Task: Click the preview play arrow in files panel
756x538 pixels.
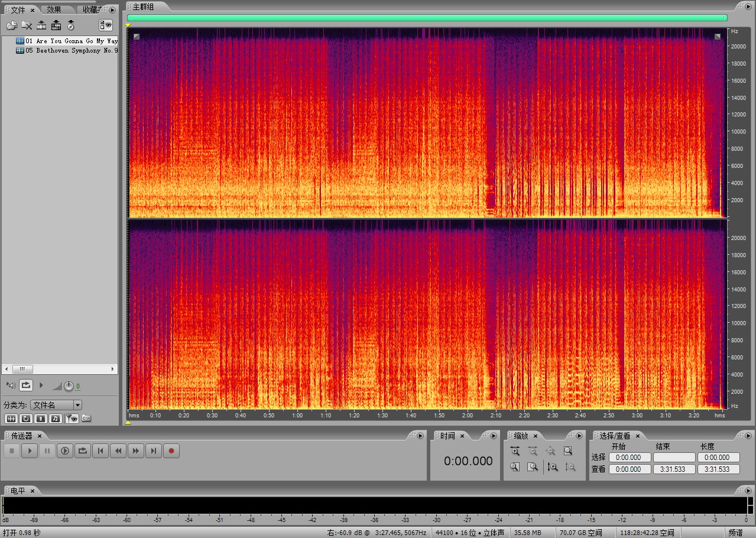Action: pyautogui.click(x=41, y=385)
